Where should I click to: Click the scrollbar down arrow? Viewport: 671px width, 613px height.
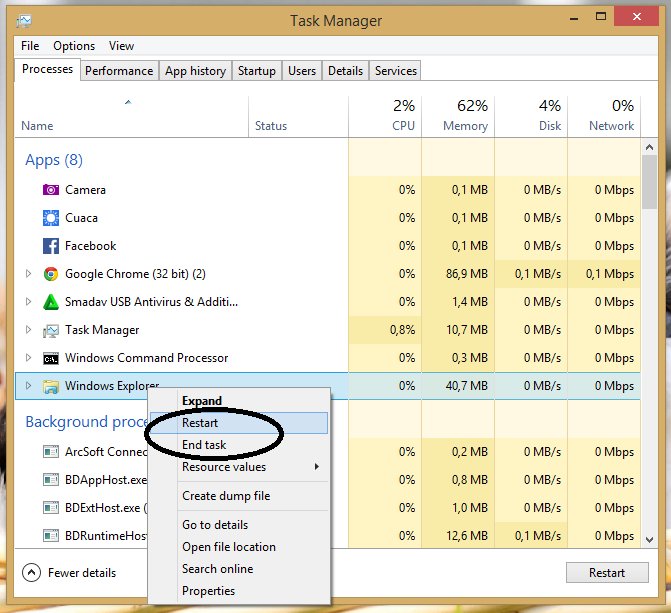click(x=649, y=540)
